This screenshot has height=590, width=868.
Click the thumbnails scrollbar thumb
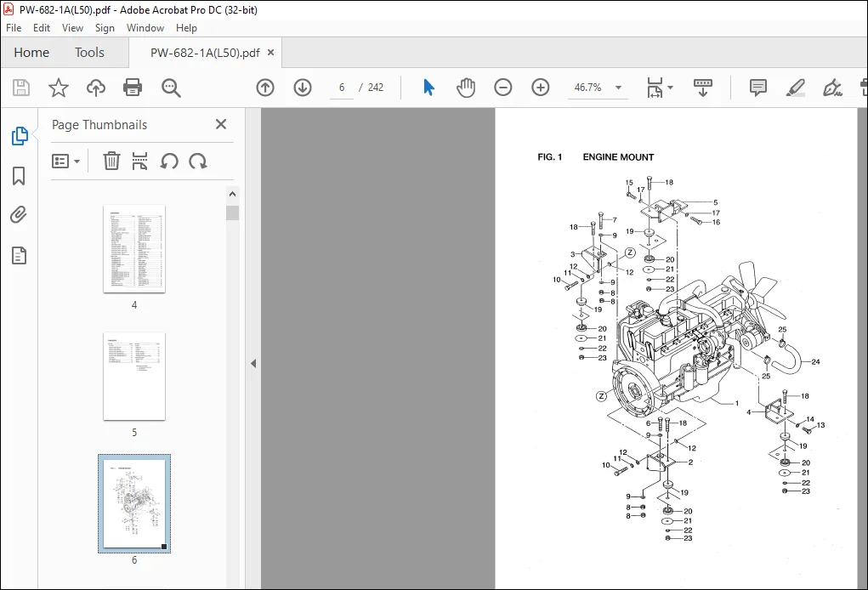[x=232, y=213]
